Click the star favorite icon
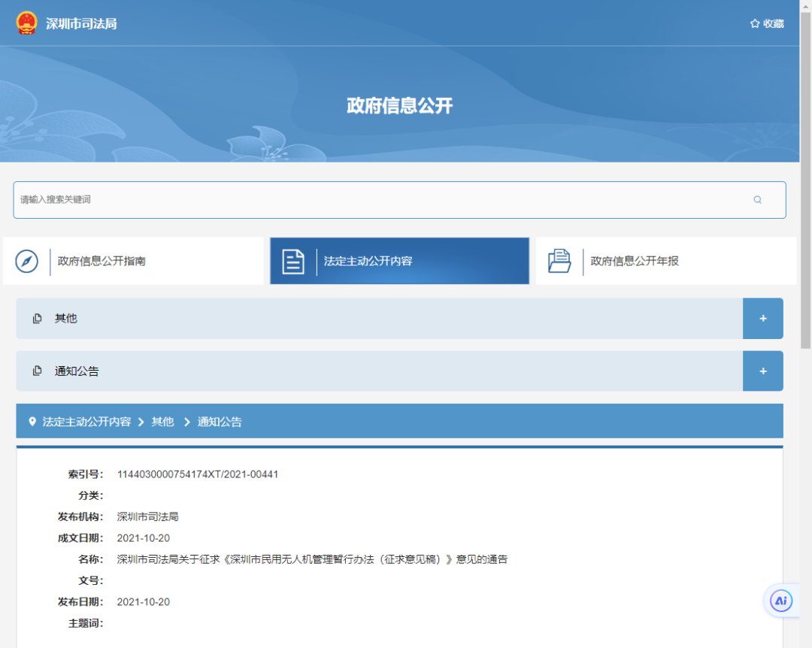Viewport: 812px width, 648px height. tap(755, 24)
